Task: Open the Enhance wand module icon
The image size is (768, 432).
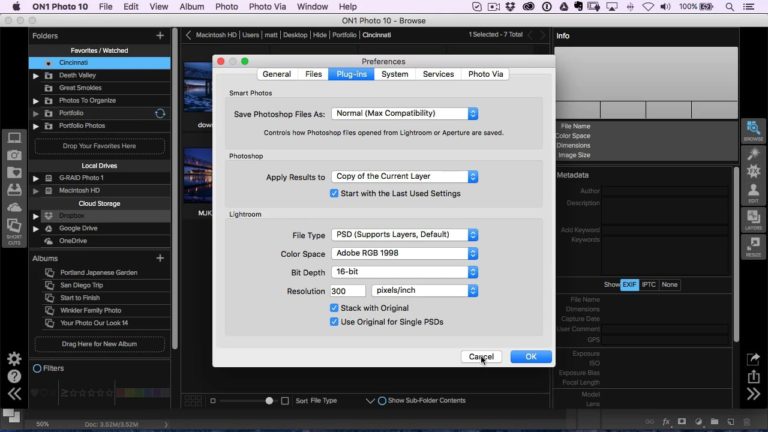Action: pyautogui.click(x=753, y=154)
